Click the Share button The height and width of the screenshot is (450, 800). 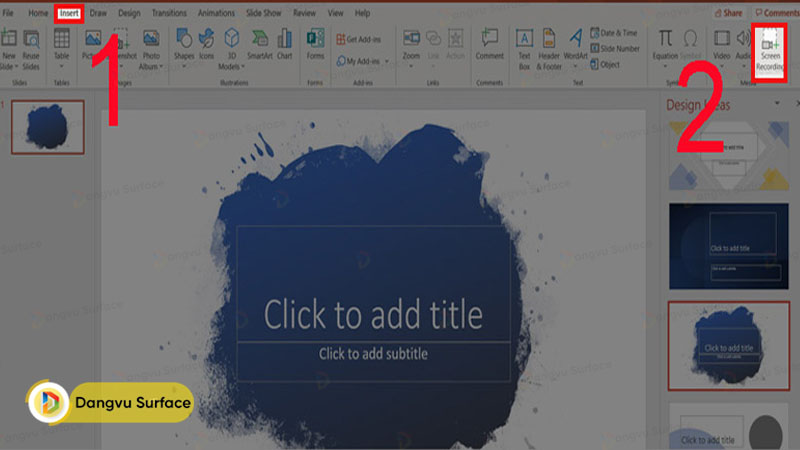click(729, 13)
